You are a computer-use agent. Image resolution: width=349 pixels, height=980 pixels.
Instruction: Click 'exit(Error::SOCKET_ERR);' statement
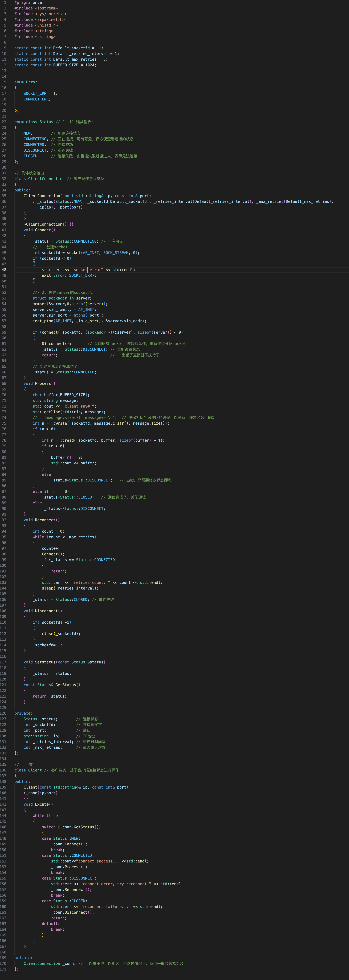pos(69,275)
